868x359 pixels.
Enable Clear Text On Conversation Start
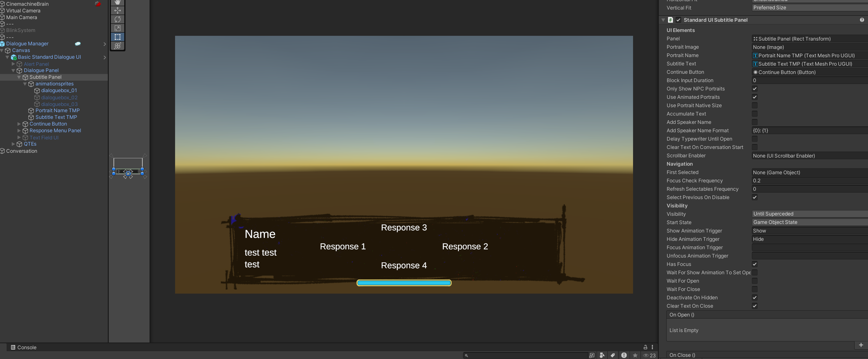coord(755,147)
